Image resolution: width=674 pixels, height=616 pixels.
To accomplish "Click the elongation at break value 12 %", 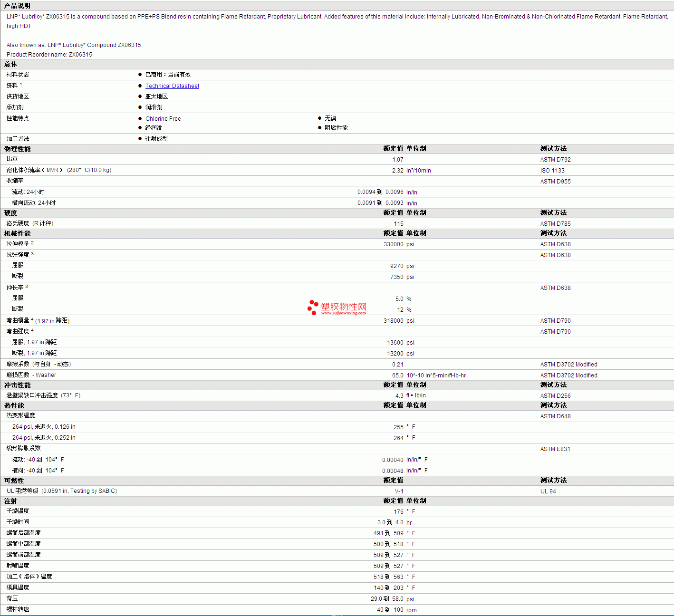I will 404,310.
